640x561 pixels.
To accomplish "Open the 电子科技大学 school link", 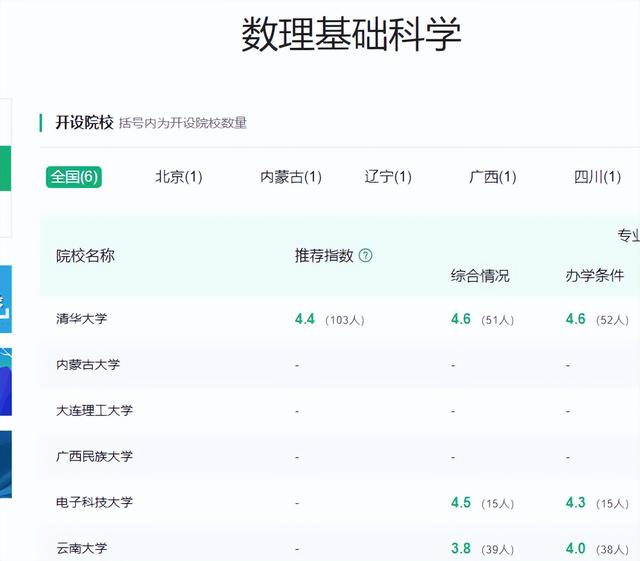I will point(94,502).
